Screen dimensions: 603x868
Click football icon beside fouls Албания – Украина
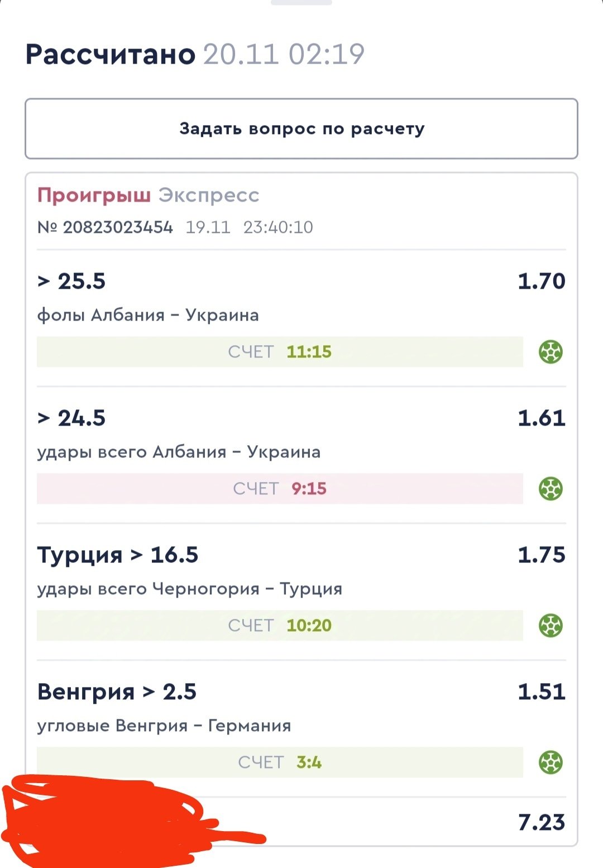click(x=551, y=352)
